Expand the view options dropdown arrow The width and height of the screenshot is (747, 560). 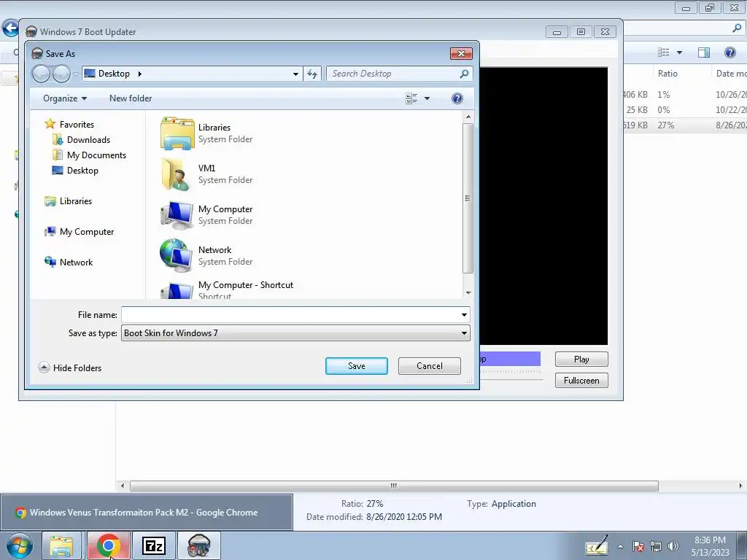[x=427, y=98]
